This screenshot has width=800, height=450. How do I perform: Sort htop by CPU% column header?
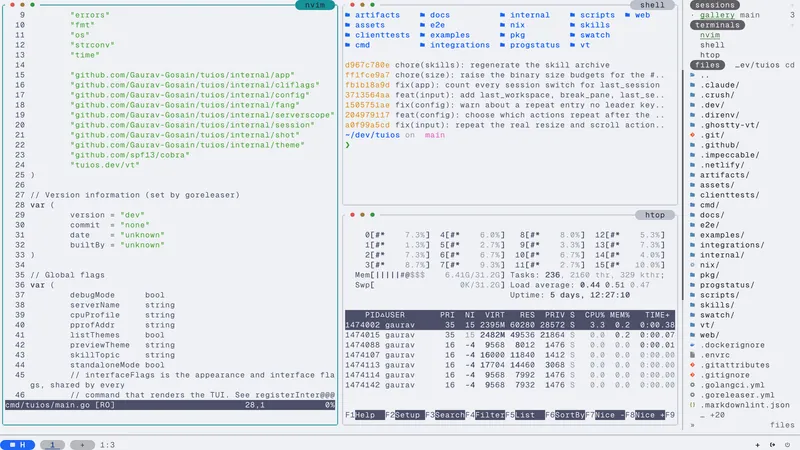click(595, 315)
